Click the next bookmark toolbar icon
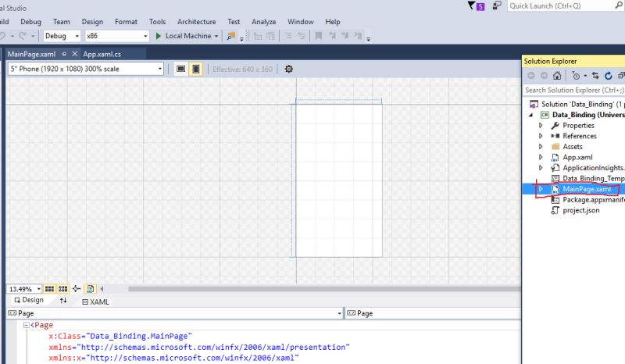Image resolution: width=625 pixels, height=364 pixels. [x=345, y=36]
